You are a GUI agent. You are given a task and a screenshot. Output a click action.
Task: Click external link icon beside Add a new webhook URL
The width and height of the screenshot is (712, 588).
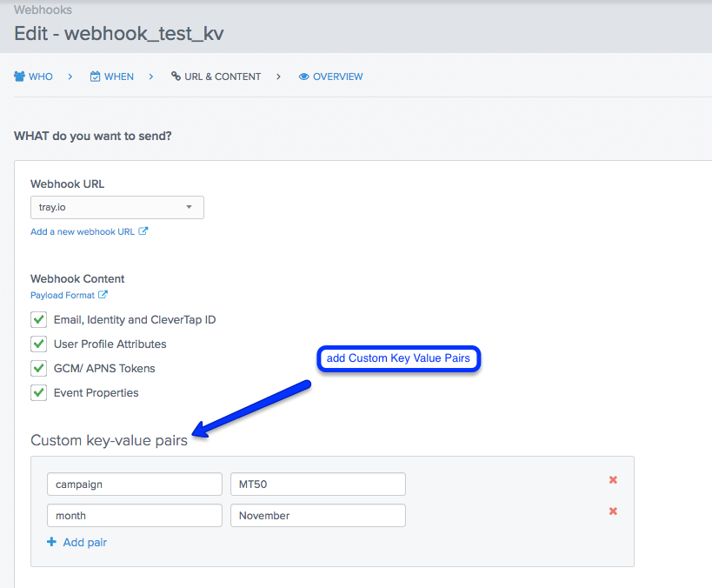click(143, 231)
